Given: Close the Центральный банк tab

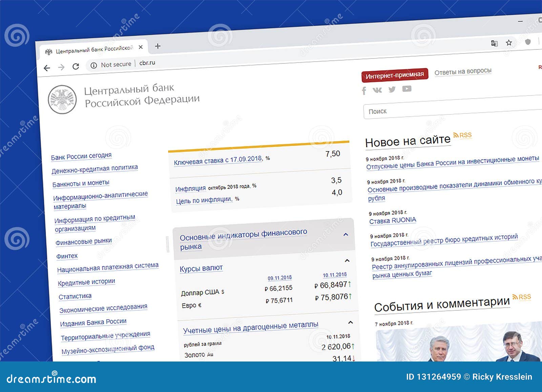Looking at the screenshot, I should coord(141,47).
